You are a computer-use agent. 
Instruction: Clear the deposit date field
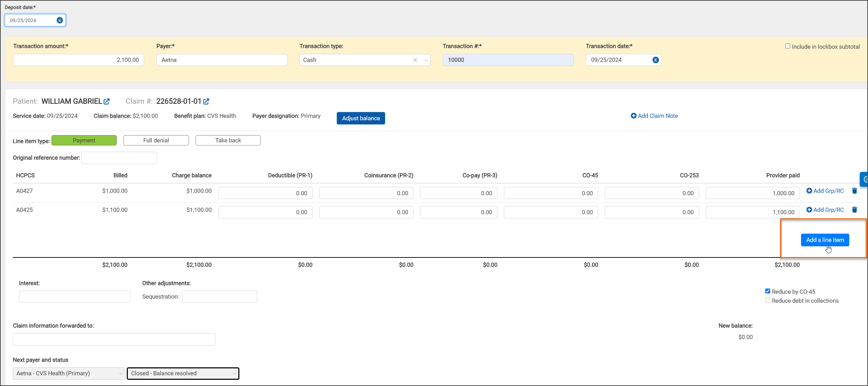(60, 20)
